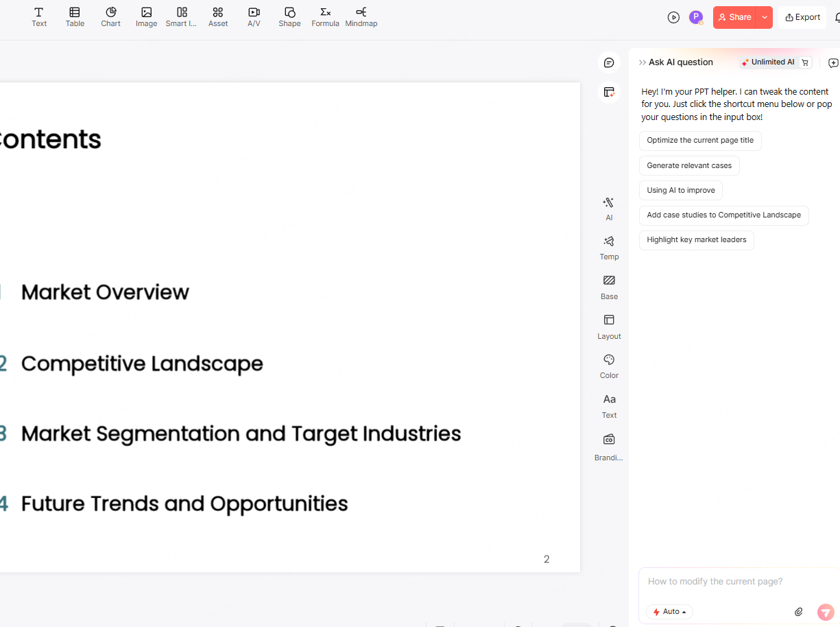
Task: Send the AI message with the arrow button
Action: (x=825, y=611)
